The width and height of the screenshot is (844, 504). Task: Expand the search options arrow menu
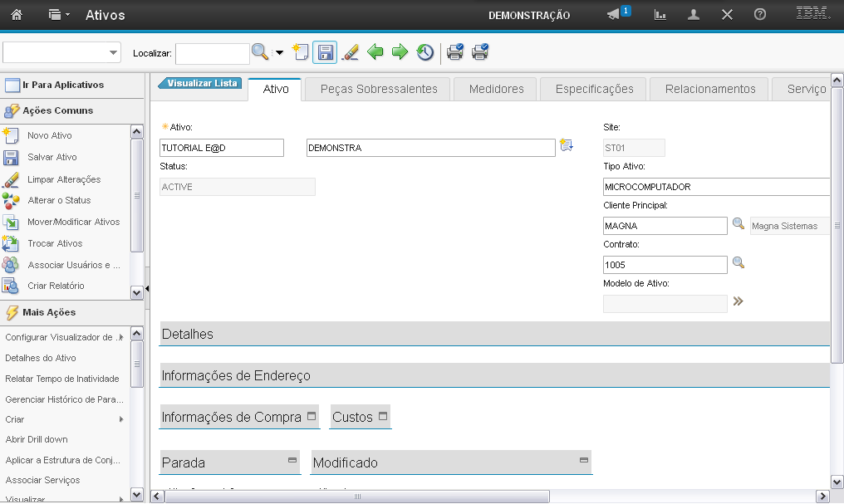tap(280, 52)
